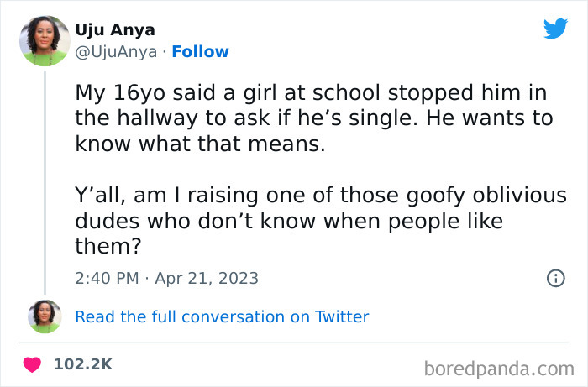Like the tweet with the heart icon
588x387 pixels.
pyautogui.click(x=33, y=364)
